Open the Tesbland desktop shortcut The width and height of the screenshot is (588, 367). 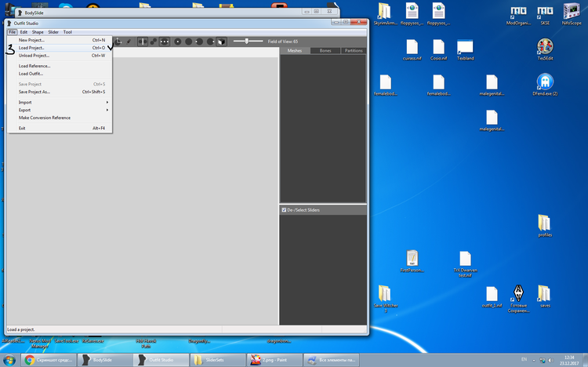(465, 49)
